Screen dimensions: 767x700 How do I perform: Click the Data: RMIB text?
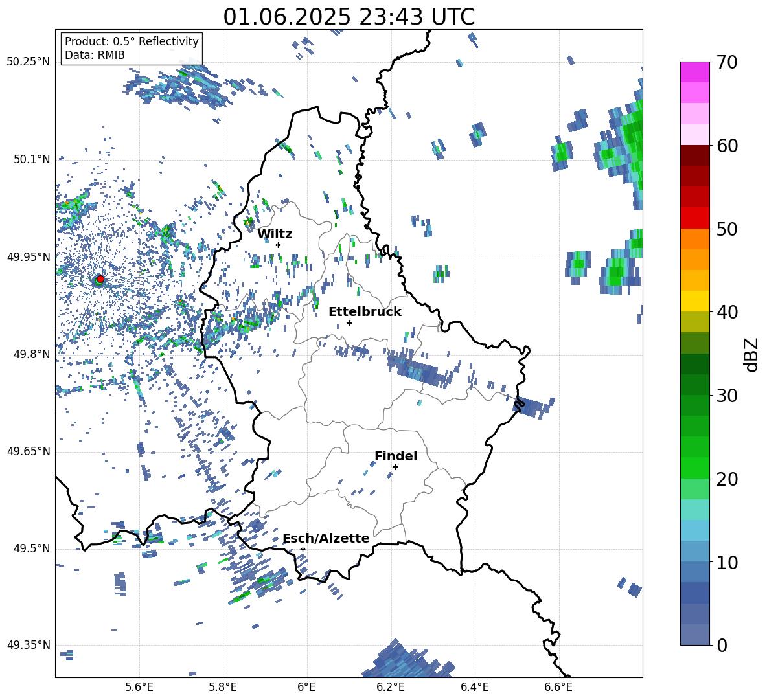(x=95, y=55)
